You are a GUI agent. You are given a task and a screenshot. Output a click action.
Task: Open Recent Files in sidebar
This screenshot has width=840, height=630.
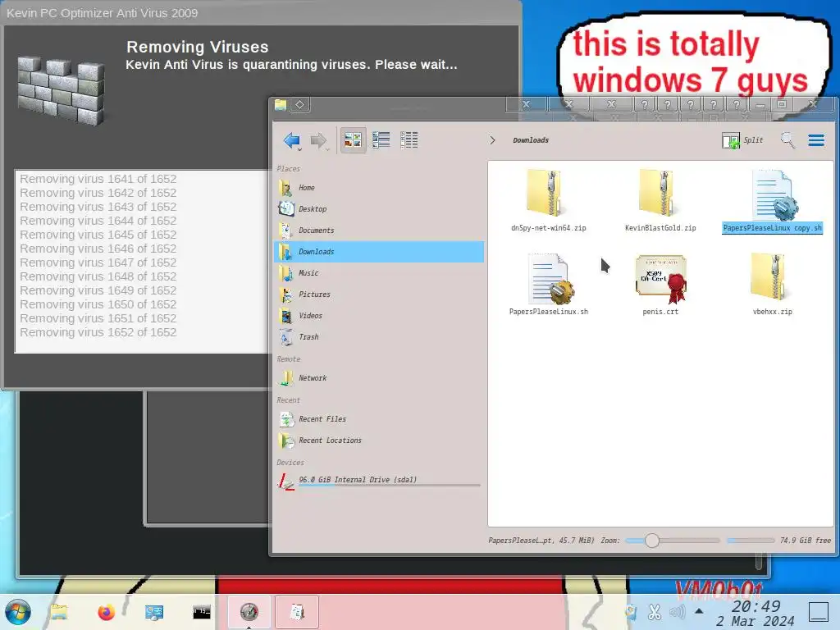pos(381,419)
